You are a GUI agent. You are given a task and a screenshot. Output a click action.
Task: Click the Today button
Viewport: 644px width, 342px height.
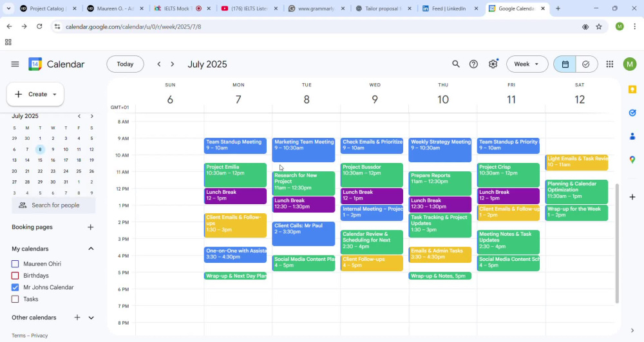[x=126, y=64]
